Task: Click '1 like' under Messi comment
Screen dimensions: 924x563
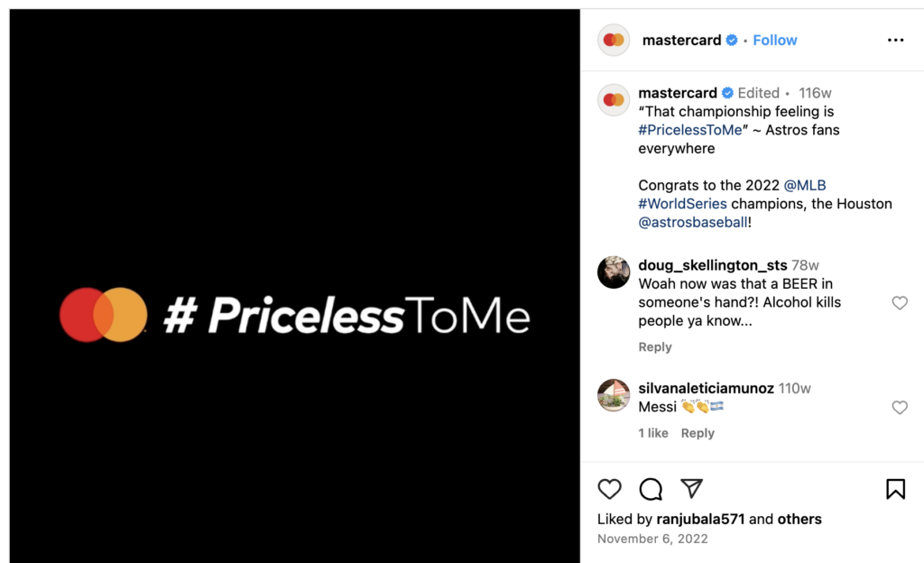Action: (652, 432)
